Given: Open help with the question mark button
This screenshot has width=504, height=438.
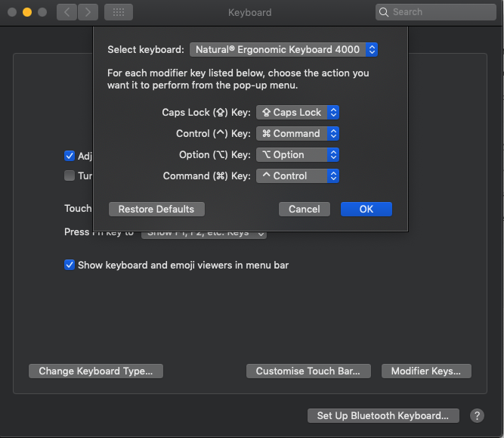Looking at the screenshot, I should pyautogui.click(x=477, y=415).
